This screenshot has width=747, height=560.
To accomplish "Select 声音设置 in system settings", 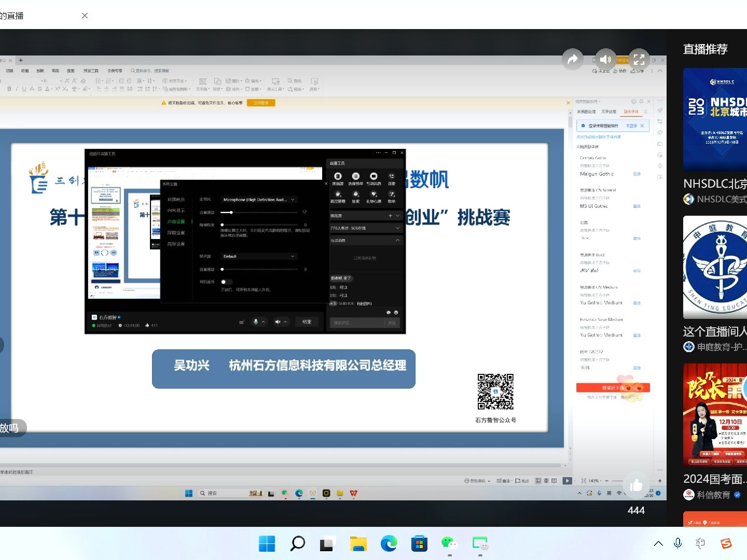I will coord(176,222).
